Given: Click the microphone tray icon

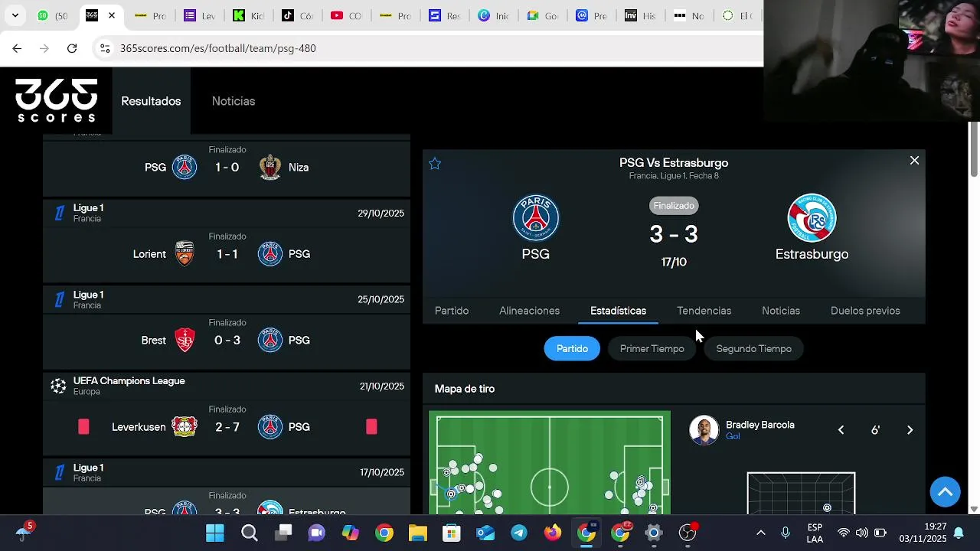Looking at the screenshot, I should point(786,533).
